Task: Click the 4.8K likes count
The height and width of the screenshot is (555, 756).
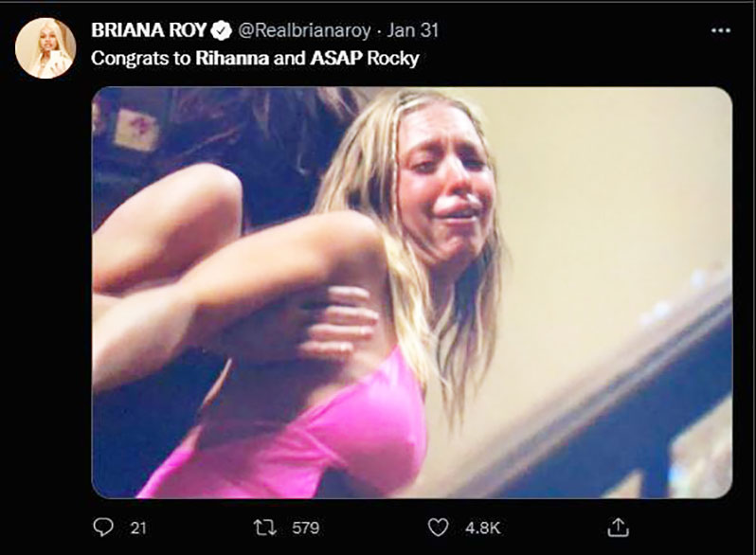Action: coord(482,528)
